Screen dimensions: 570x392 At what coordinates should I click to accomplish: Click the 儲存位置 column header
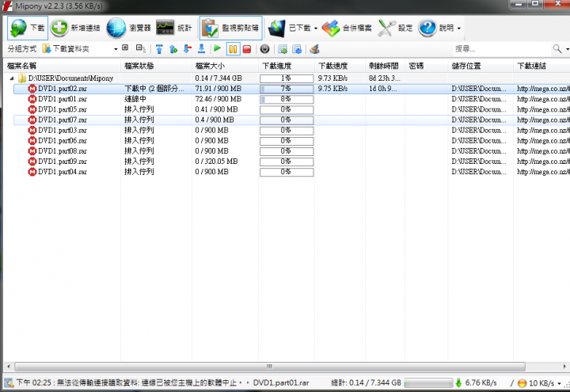point(481,66)
